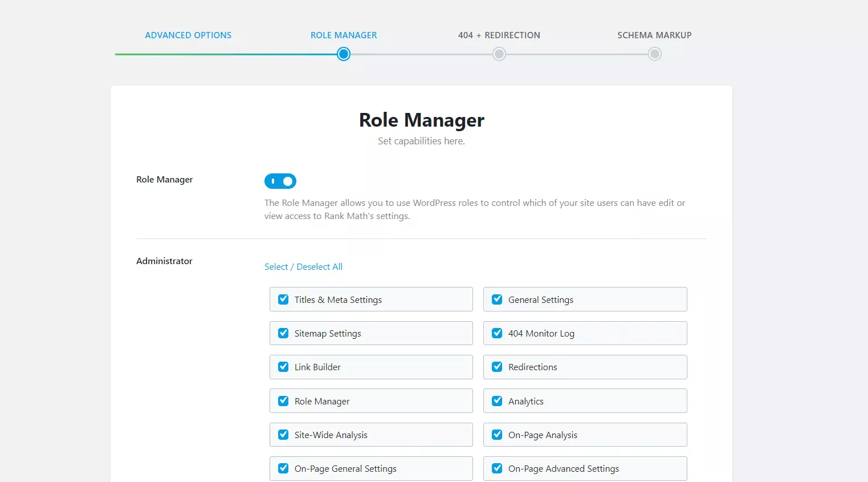Jump to 404 + Redirection step
Screen dimensions: 868x482
(x=499, y=35)
